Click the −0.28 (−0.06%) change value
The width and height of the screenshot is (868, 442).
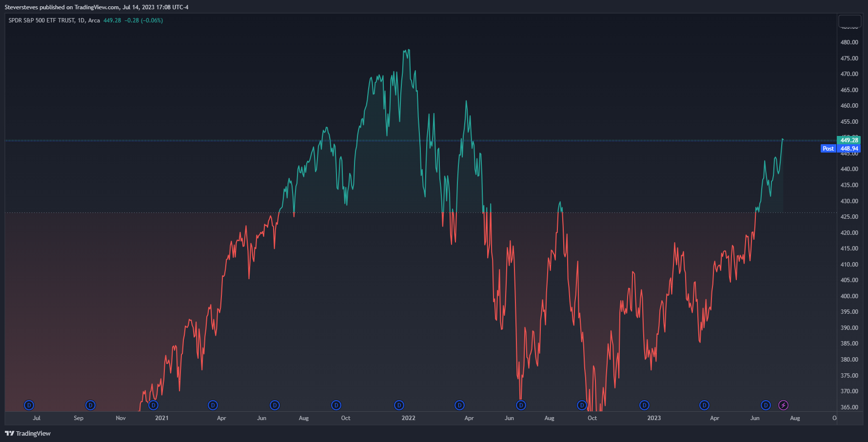(144, 20)
